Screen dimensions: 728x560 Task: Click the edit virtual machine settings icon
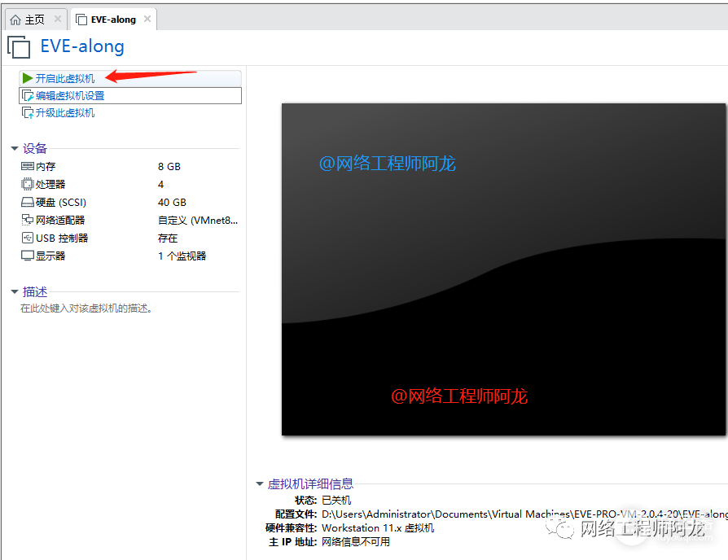coord(28,96)
